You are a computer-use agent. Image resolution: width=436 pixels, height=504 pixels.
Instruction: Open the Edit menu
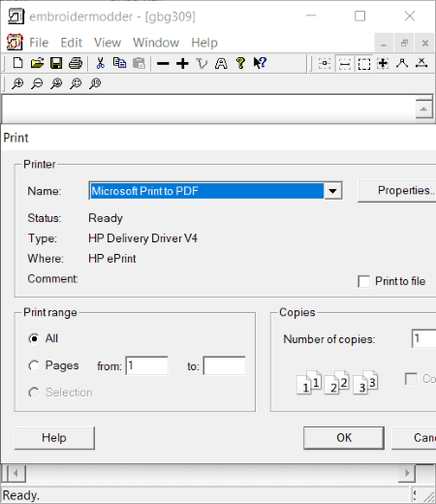[72, 43]
